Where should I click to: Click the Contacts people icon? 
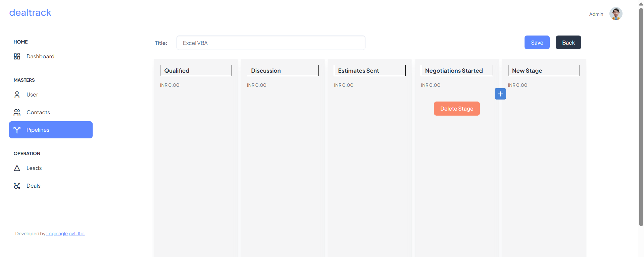click(17, 112)
